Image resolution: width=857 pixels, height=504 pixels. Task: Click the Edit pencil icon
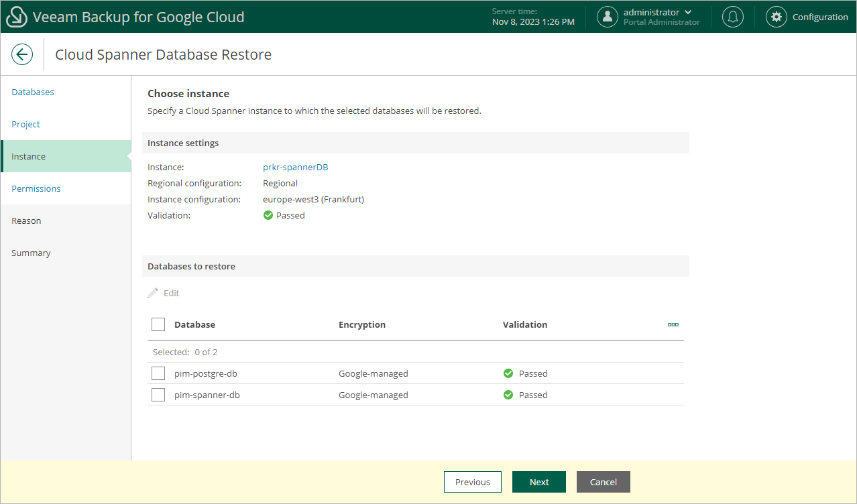point(153,294)
